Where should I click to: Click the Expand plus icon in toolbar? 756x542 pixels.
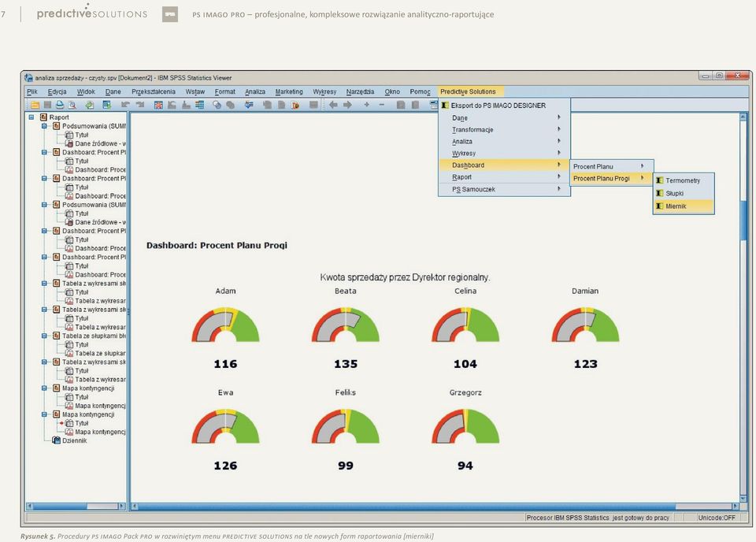(x=367, y=105)
